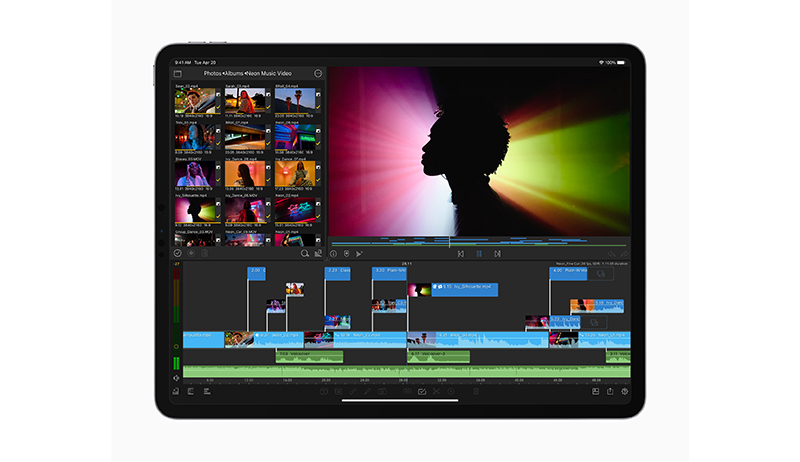This screenshot has height=462, width=800.
Task: Tap the library select-all checkmark icon
Action: coord(178,253)
